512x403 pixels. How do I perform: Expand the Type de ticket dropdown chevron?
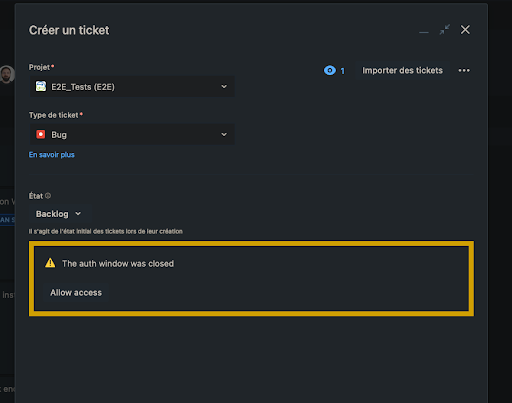click(224, 134)
